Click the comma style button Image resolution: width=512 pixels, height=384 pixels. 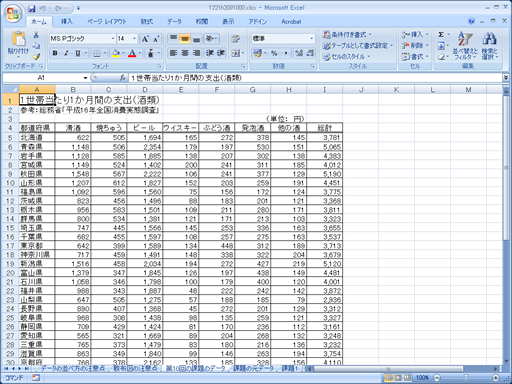(286, 53)
